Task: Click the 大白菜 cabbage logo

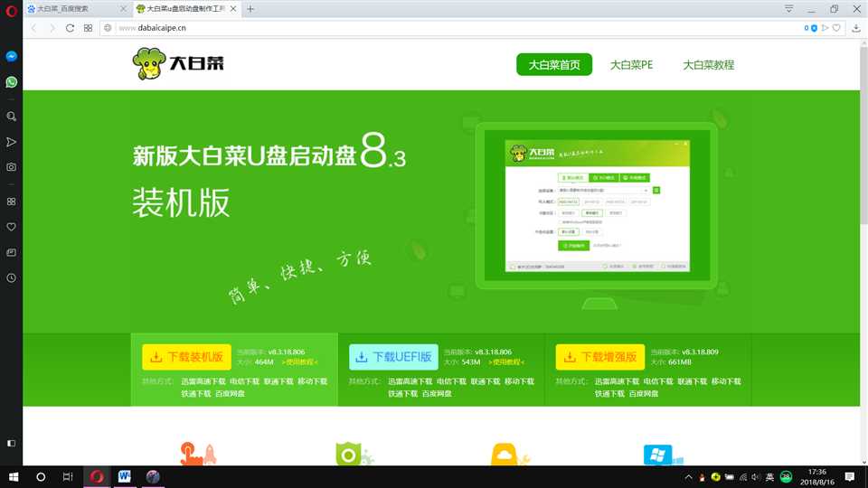Action: [x=178, y=63]
